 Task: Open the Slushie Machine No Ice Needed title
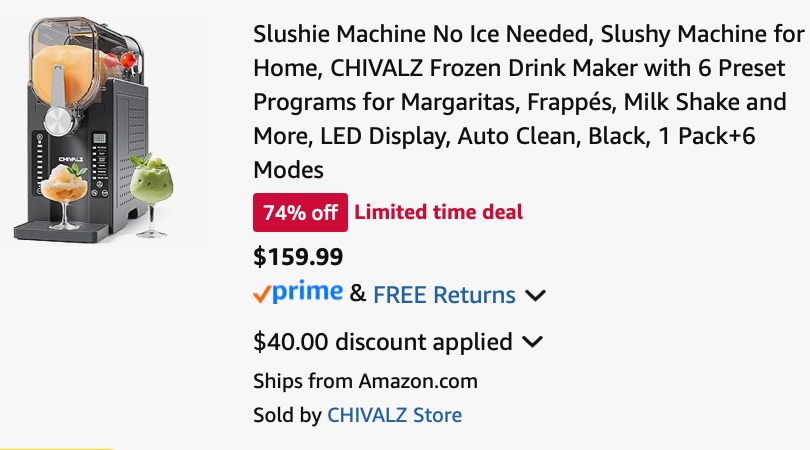(x=529, y=102)
